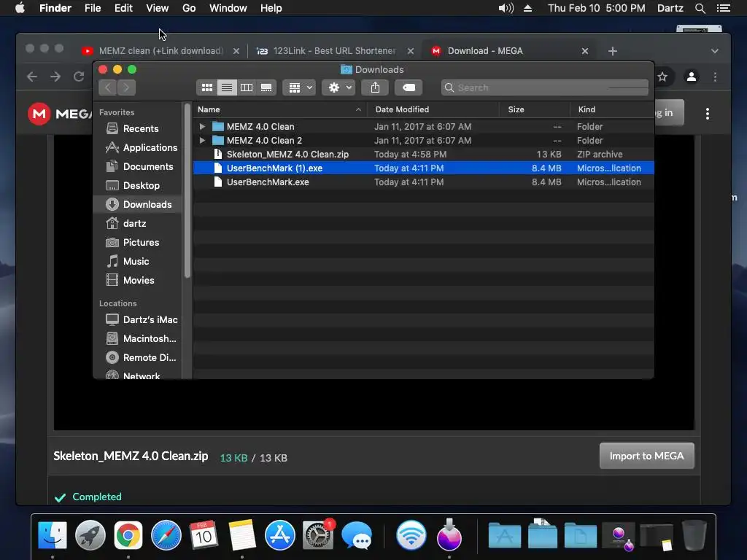747x560 pixels.
Task: Sort by the Date Modified column
Action: 433,109
